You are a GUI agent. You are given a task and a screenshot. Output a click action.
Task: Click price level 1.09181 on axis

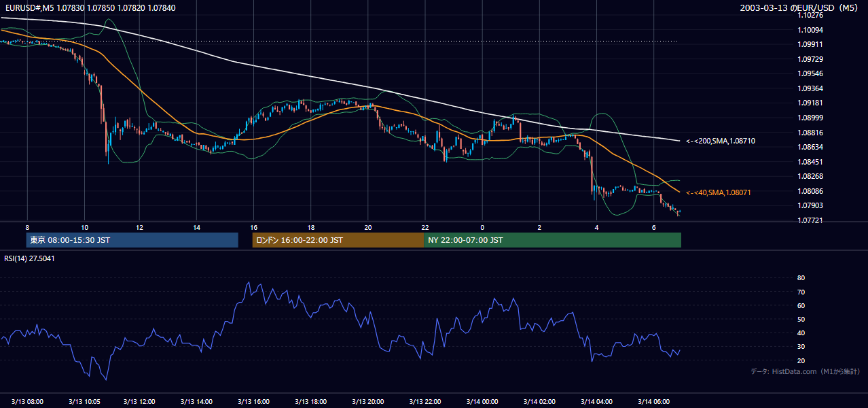point(811,103)
